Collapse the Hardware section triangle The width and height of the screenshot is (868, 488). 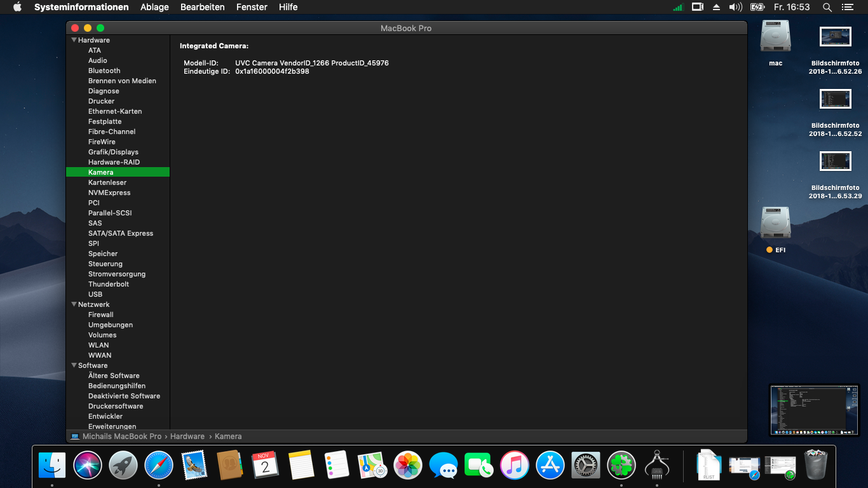pyautogui.click(x=74, y=40)
